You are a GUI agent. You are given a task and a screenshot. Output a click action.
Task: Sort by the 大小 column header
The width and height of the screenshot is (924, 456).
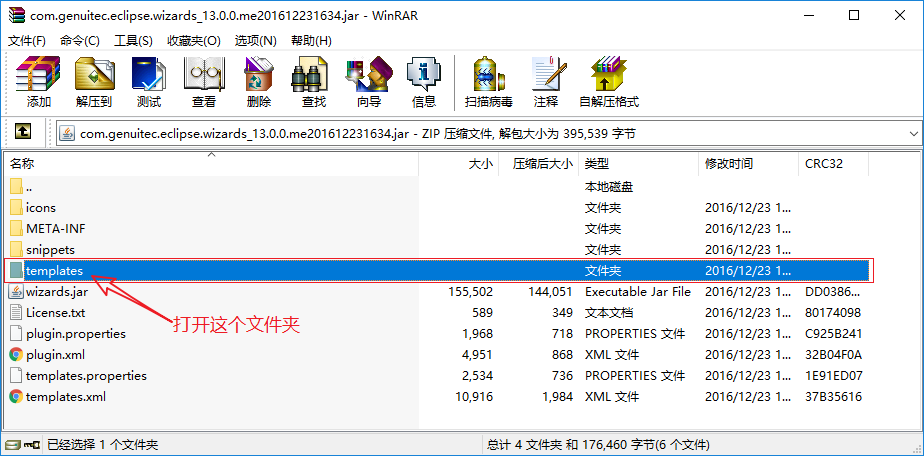pos(458,164)
